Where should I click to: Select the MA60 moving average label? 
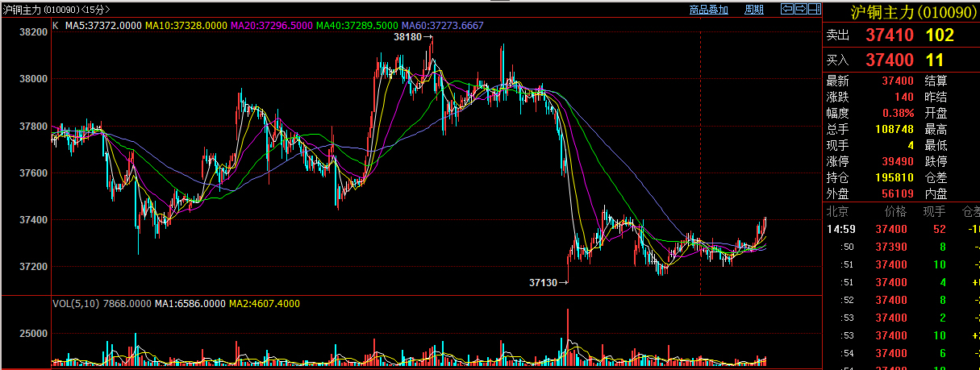442,26
